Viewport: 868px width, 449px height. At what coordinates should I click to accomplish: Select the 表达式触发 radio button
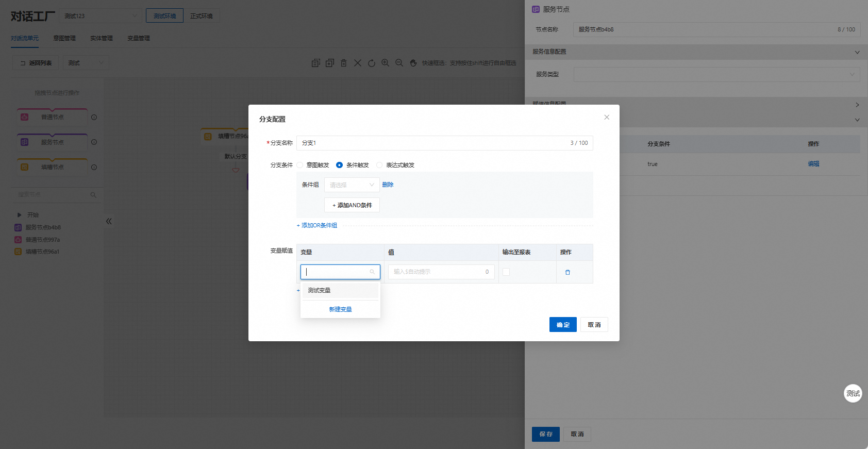379,165
